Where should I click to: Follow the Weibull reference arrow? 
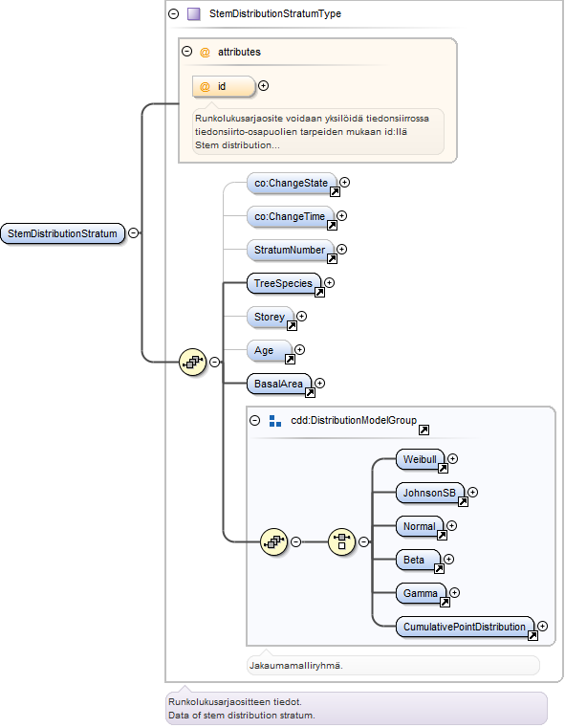click(443, 468)
